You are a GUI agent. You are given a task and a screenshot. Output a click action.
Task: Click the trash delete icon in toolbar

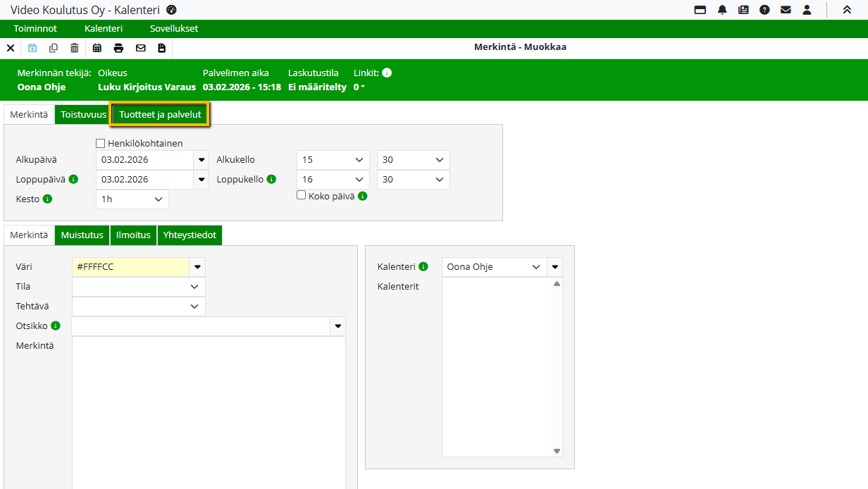click(74, 48)
